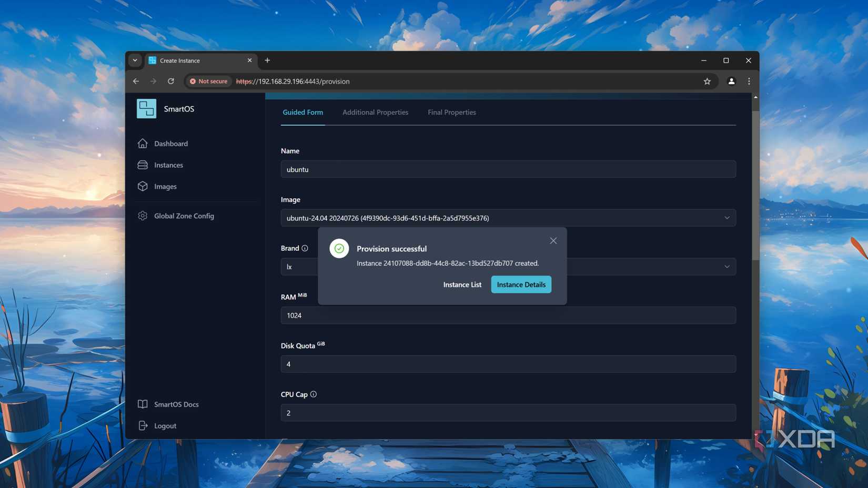Screen dimensions: 868x488
Task: Bookmark this page with the star icon
Action: [707, 81]
